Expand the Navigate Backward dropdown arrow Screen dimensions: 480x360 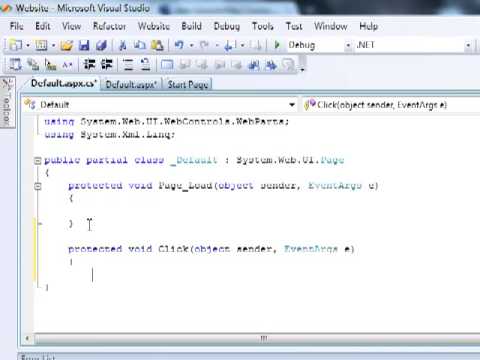242,45
